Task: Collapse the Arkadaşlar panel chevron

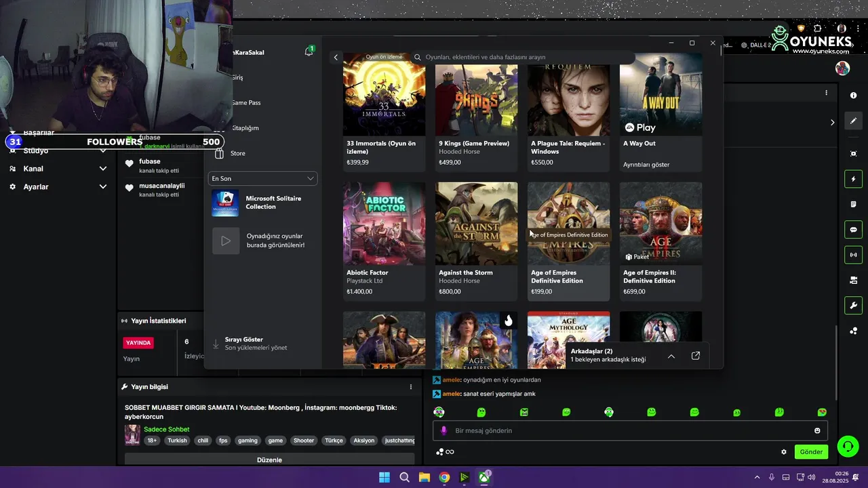Action: point(671,356)
